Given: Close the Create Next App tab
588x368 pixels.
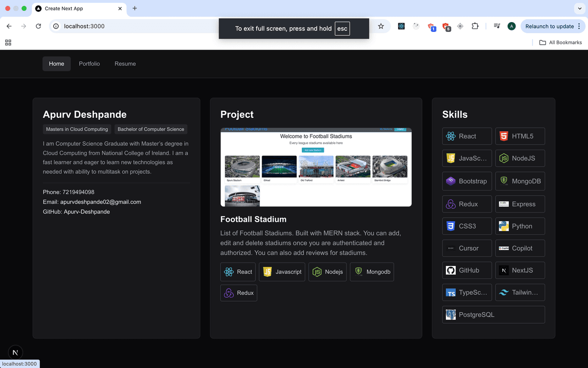Looking at the screenshot, I should click(x=119, y=8).
